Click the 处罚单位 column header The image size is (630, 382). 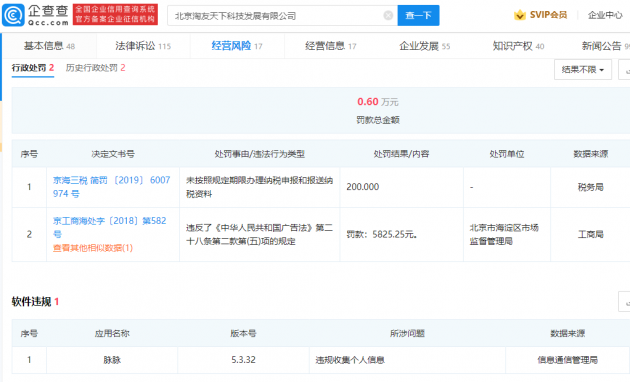[x=507, y=154]
